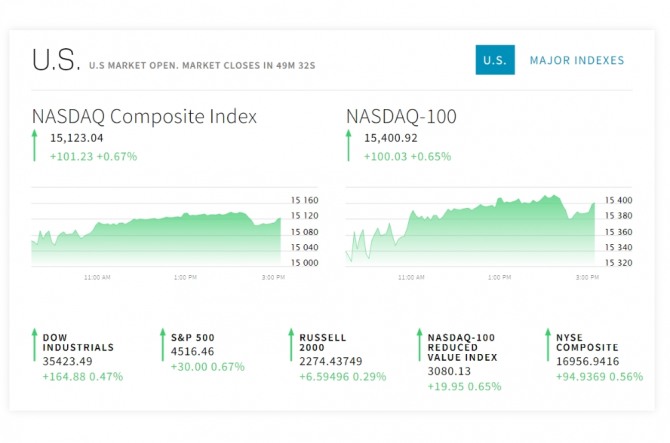Image resolution: width=670 pixels, height=443 pixels.
Task: Open the NASDAQ-100 heading link
Action: click(401, 116)
